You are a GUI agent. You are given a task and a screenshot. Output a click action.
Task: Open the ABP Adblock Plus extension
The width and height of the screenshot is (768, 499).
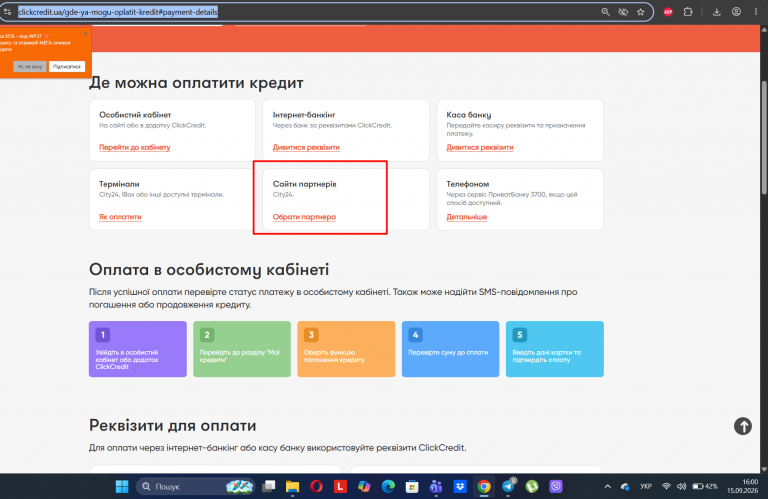pyautogui.click(x=668, y=12)
